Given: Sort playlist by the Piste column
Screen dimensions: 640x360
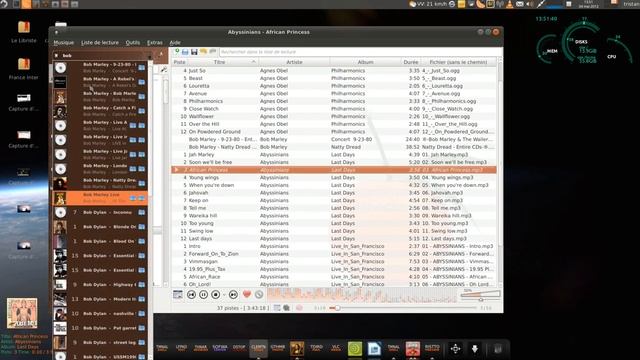Looking at the screenshot, I should point(180,62).
